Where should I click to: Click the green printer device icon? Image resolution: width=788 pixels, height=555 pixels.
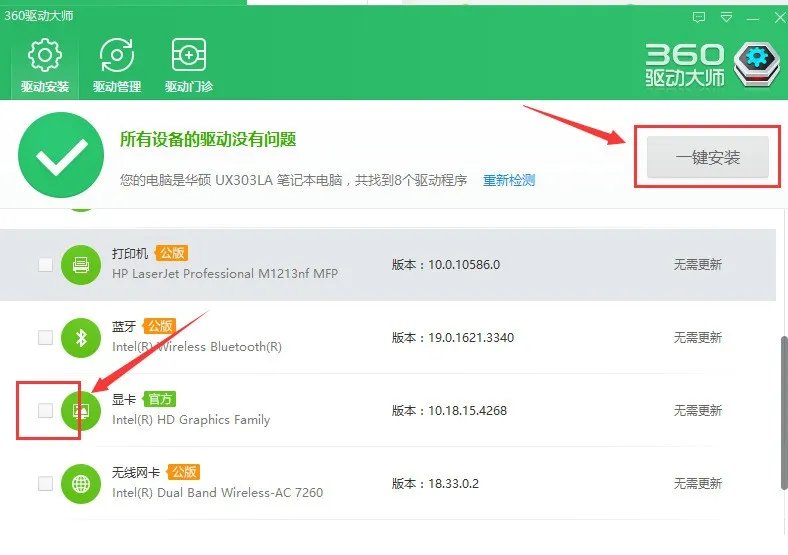click(81, 264)
